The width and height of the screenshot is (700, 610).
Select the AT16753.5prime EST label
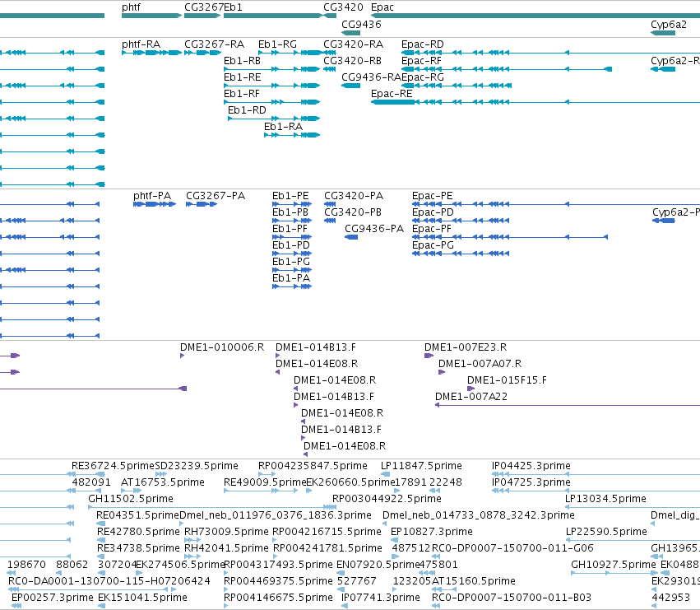click(163, 482)
